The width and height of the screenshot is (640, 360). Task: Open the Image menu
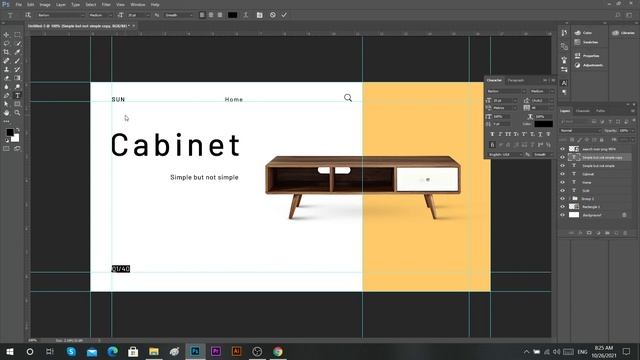(x=45, y=4)
